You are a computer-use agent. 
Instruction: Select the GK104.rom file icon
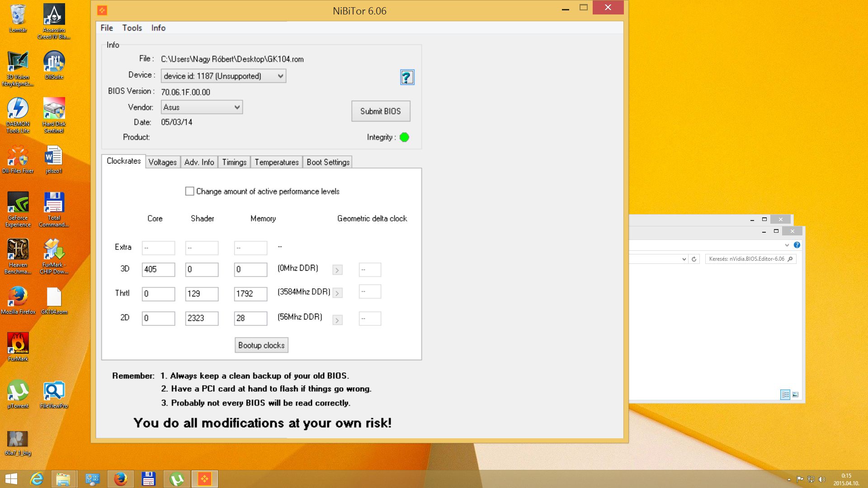tap(54, 300)
